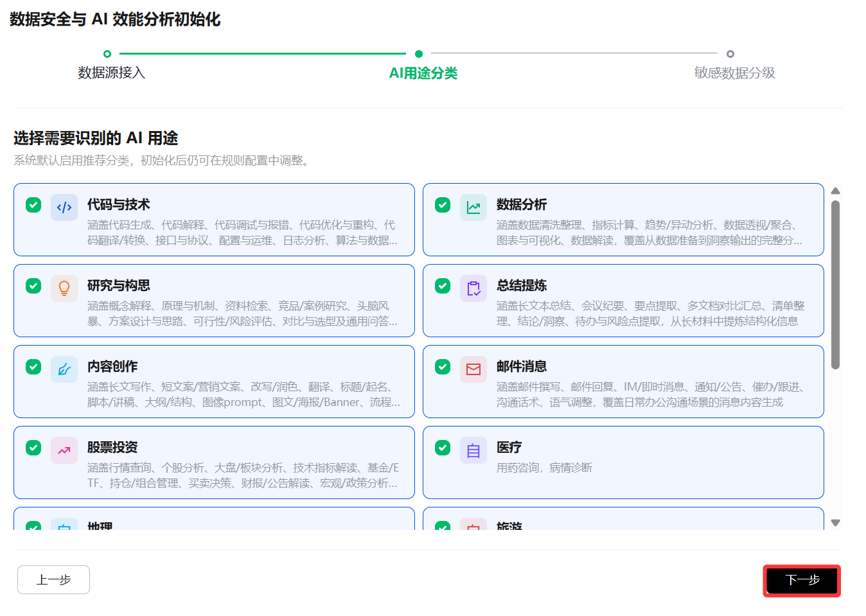Viewport: 866px width, 616px height.
Task: Uncheck the 代码与技术 checkbox
Action: coord(33,205)
